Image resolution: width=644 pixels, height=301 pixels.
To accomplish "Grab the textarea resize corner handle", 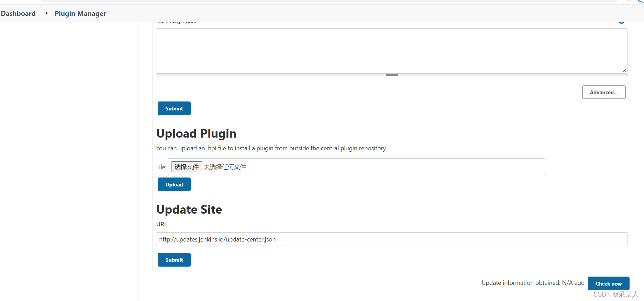I will pos(624,71).
